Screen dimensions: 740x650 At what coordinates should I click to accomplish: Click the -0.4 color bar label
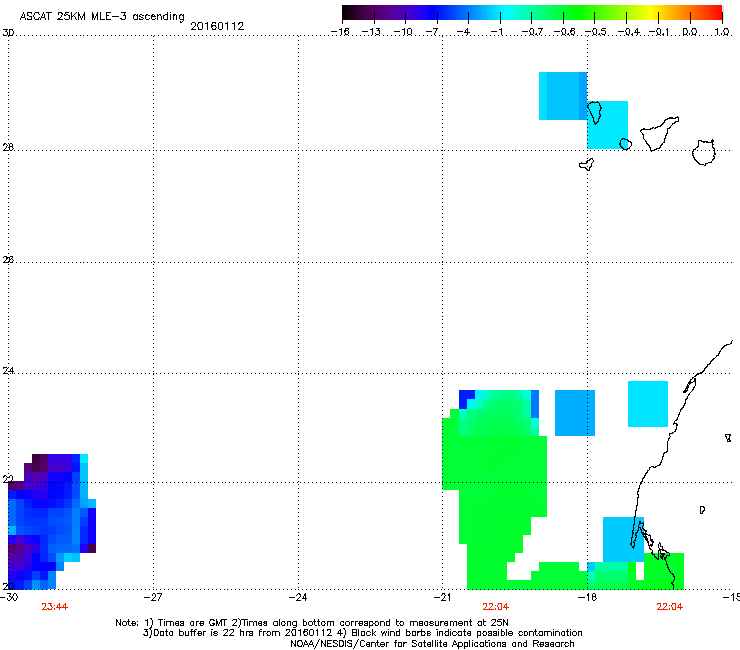(629, 32)
